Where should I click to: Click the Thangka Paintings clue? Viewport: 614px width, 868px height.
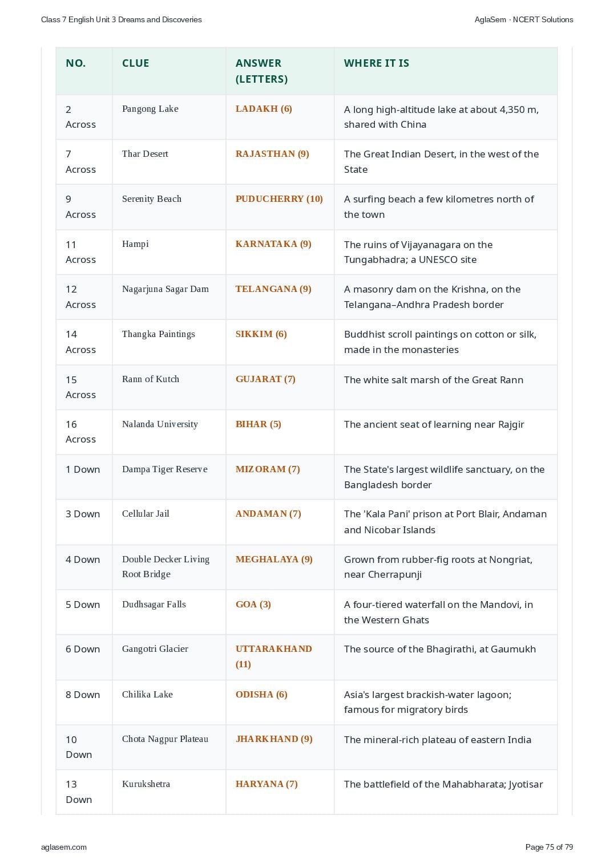pyautogui.click(x=159, y=334)
